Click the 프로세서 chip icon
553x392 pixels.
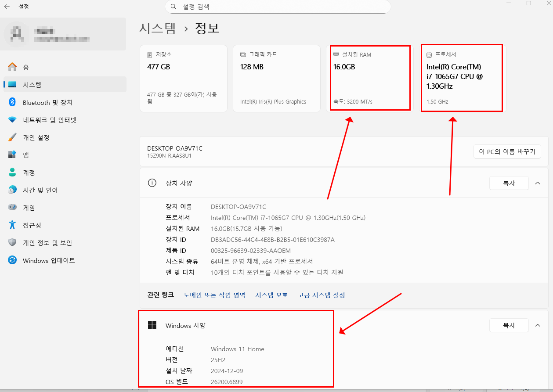(x=429, y=55)
